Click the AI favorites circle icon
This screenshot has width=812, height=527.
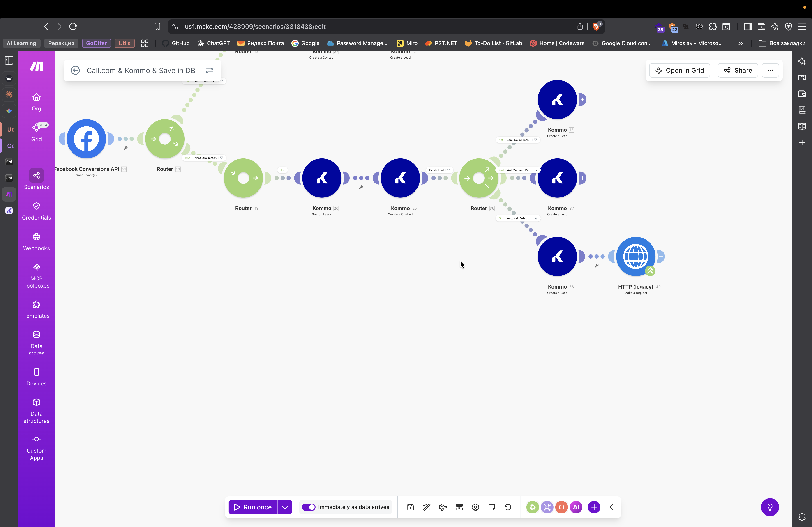pyautogui.click(x=576, y=507)
